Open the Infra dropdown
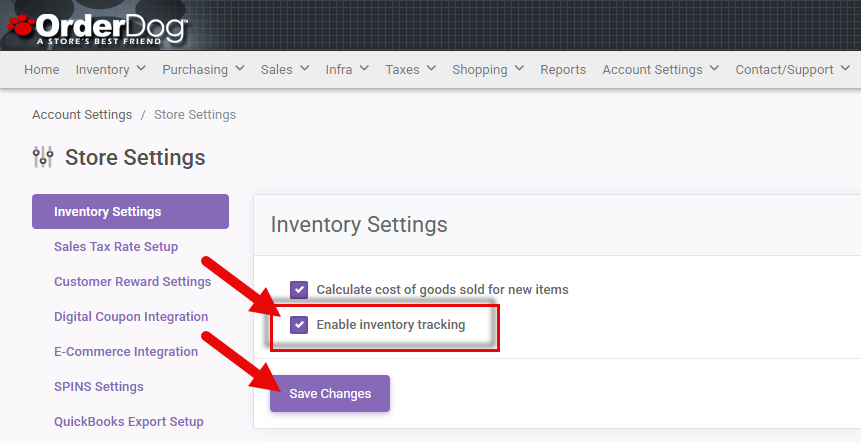Viewport: 861px width, 443px height. [347, 69]
